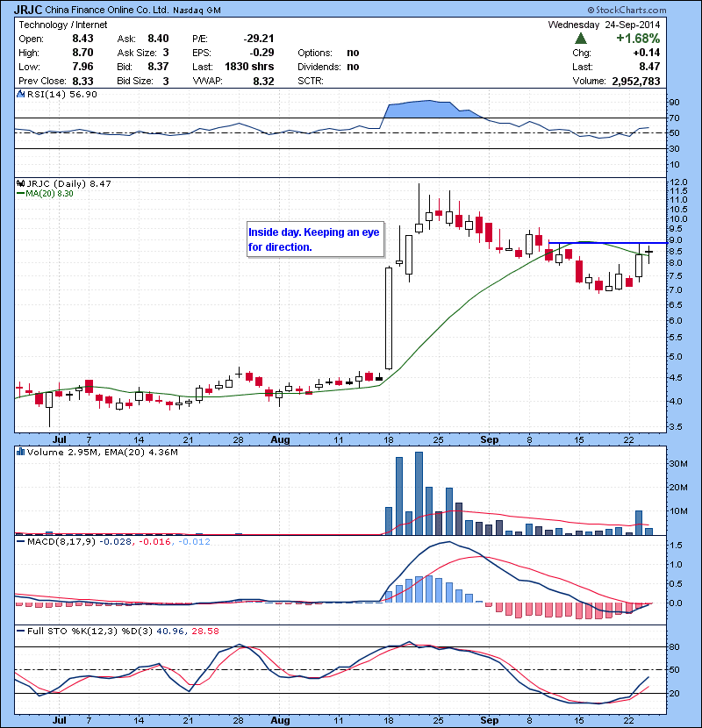Click the Bid value 8.37
The height and width of the screenshot is (728, 702).
159,67
